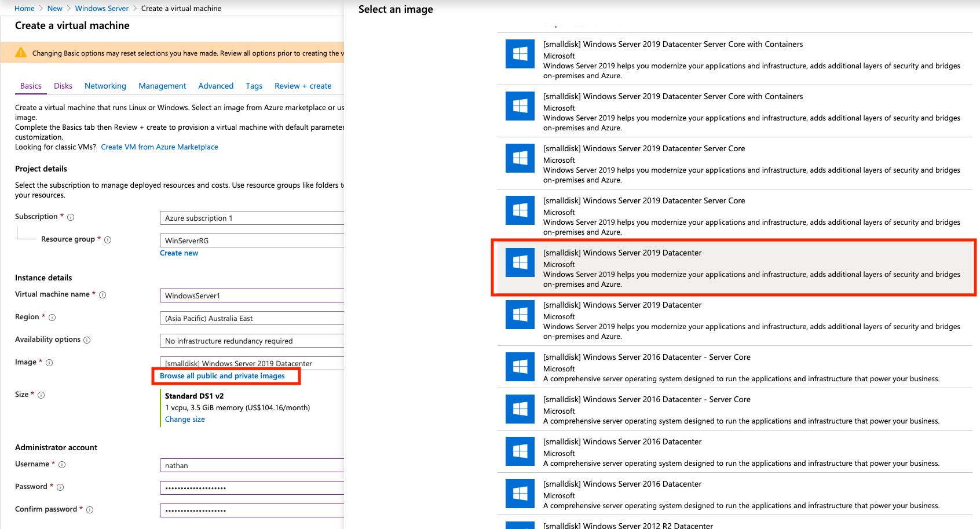Screen dimensions: 980x529
Task: Click Browse all public and private images
Action: click(222, 376)
